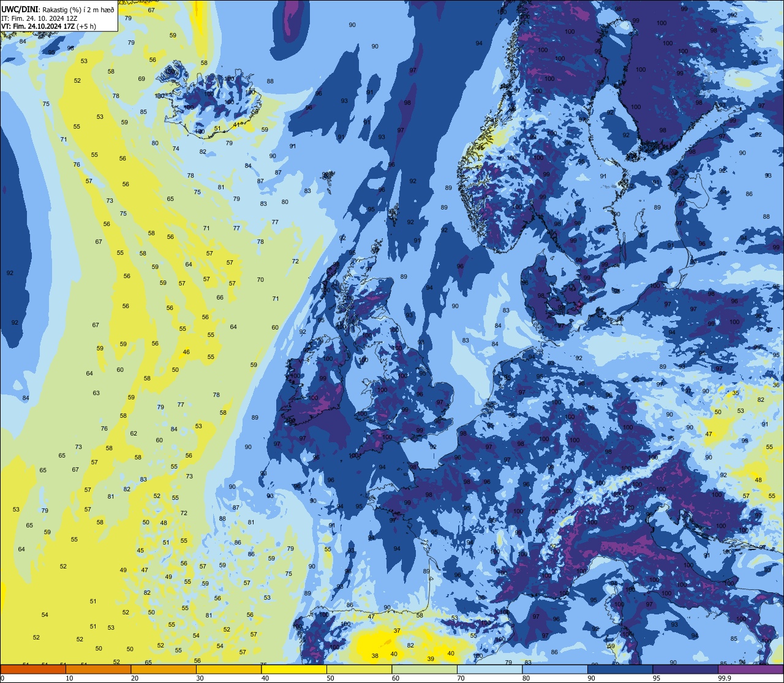
Task: Click the 30–40 amber legend swatch
Action: pyautogui.click(x=228, y=669)
